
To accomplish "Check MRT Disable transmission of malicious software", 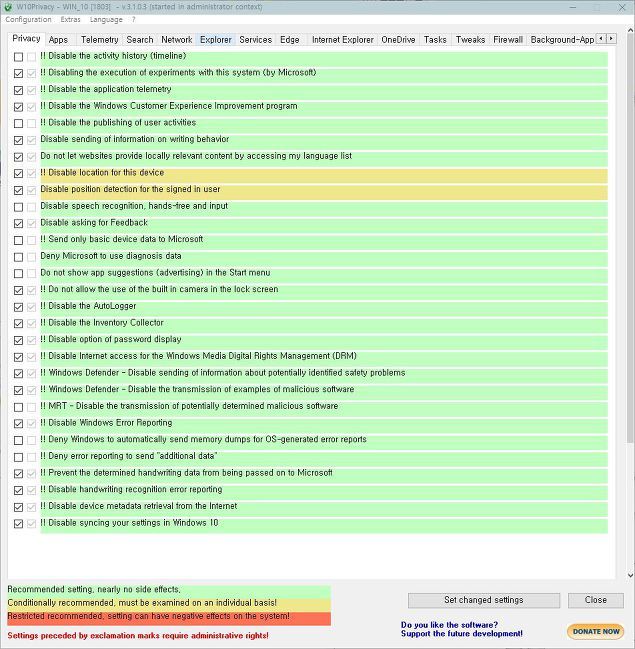I will click(18, 407).
